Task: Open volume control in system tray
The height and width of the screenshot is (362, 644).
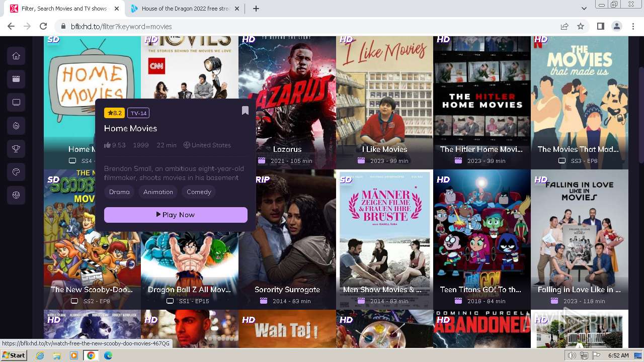Action: click(x=573, y=355)
